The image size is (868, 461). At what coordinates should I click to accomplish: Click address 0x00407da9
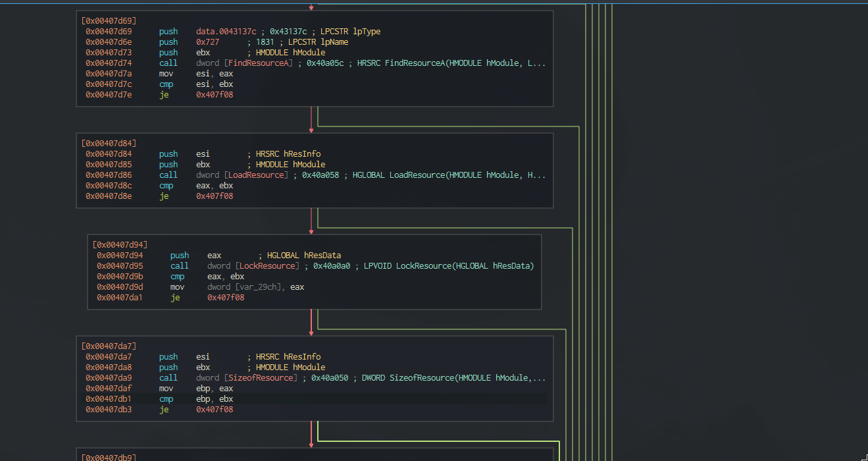click(x=109, y=378)
